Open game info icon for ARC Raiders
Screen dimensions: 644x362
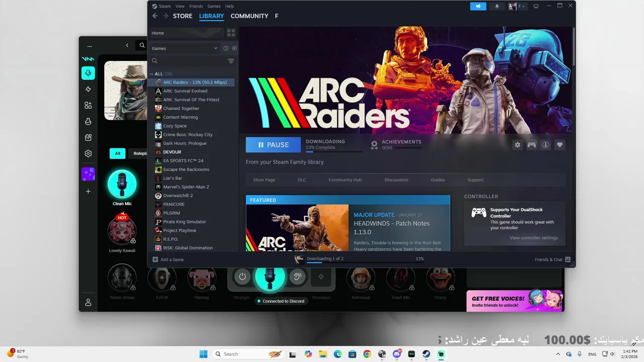(545, 145)
